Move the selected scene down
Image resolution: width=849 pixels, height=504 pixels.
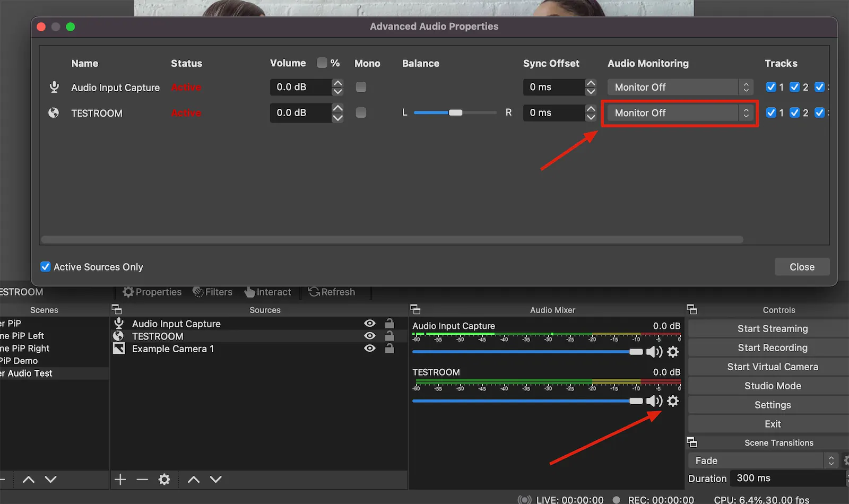50,479
